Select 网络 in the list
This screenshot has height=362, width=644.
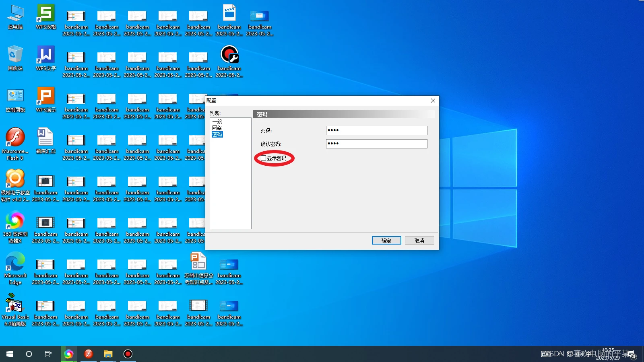coord(217,128)
